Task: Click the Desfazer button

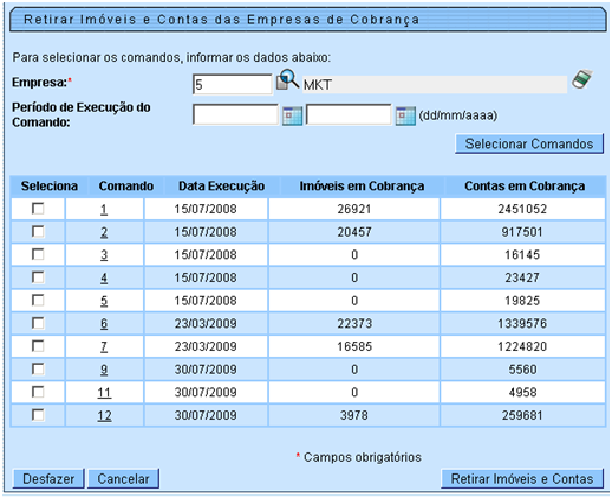Action: (47, 479)
